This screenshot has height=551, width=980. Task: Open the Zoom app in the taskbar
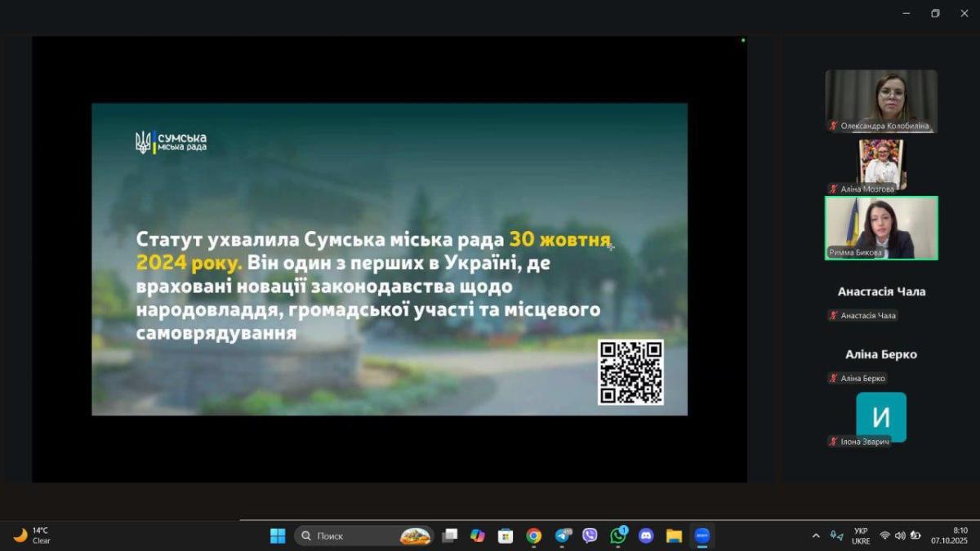tap(702, 535)
